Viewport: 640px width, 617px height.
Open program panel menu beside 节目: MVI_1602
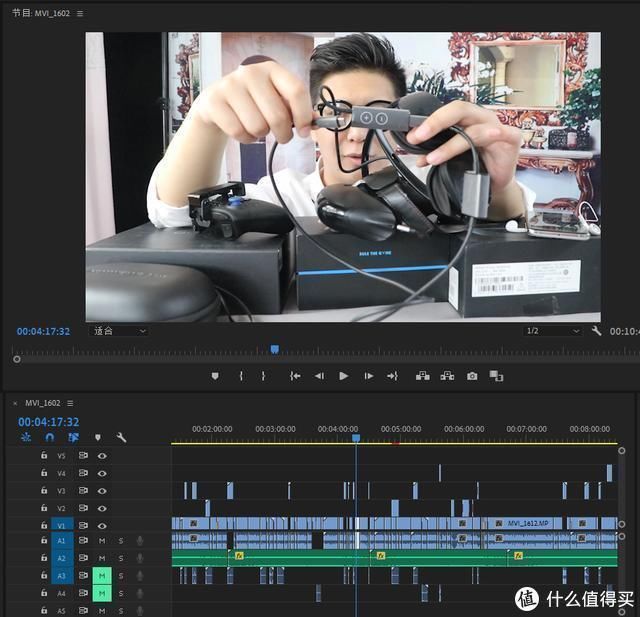[x=80, y=13]
